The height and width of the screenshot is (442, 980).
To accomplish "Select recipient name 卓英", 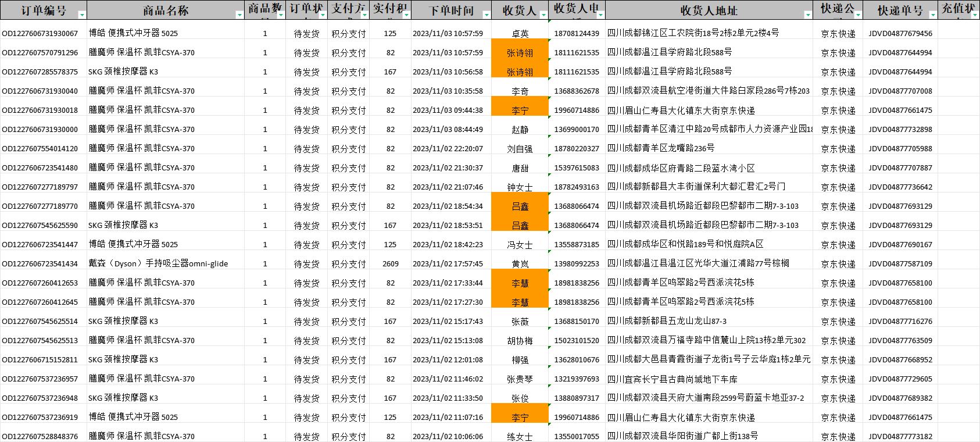I will [x=520, y=34].
